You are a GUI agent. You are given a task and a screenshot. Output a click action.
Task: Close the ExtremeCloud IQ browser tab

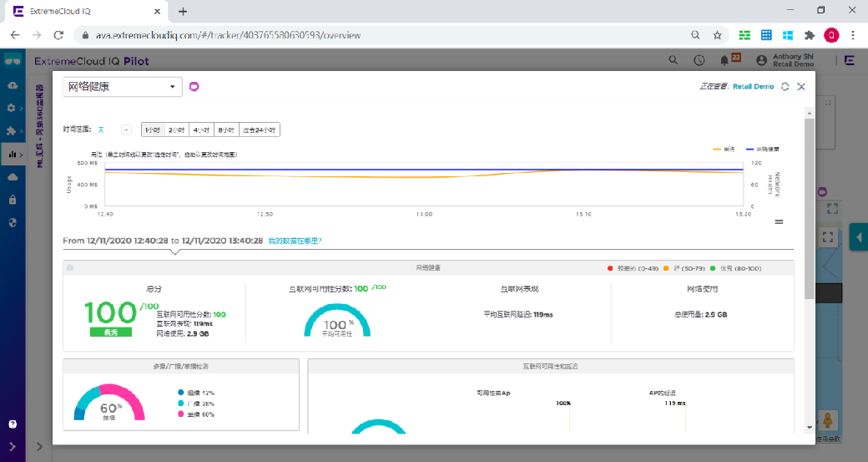pos(157,11)
